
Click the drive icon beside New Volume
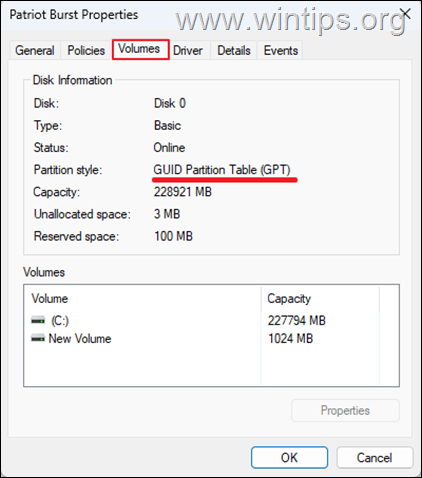(x=38, y=339)
